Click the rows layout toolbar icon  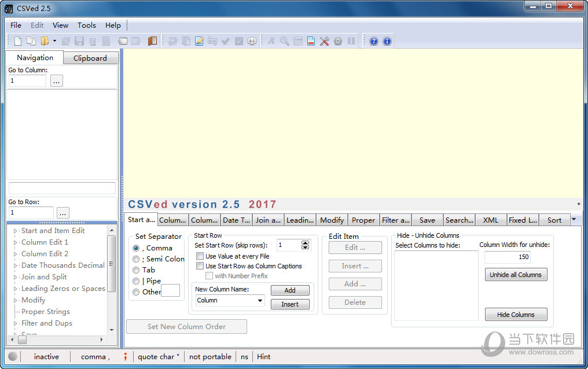(298, 41)
